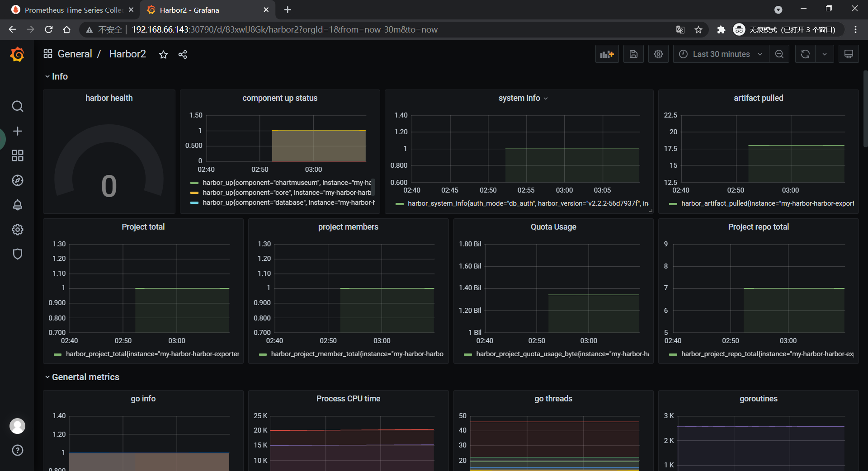The image size is (868, 471).
Task: Open Alerting bell icon in sidebar
Action: pyautogui.click(x=18, y=205)
